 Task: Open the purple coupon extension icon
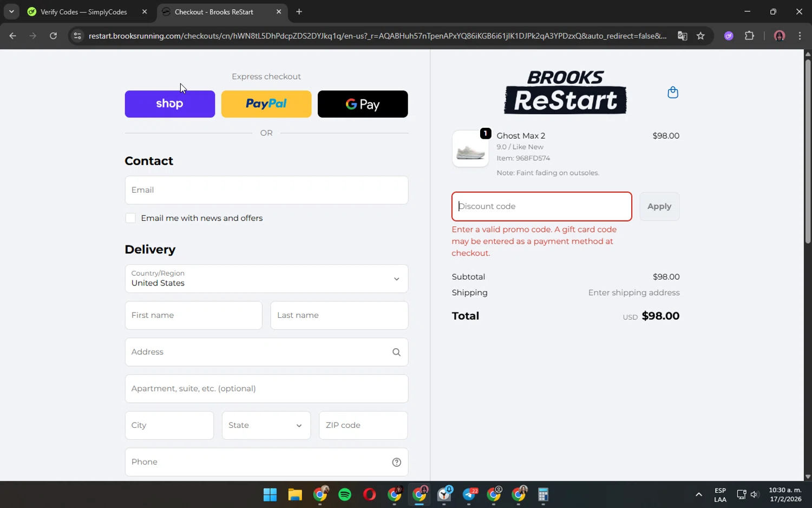[729, 36]
